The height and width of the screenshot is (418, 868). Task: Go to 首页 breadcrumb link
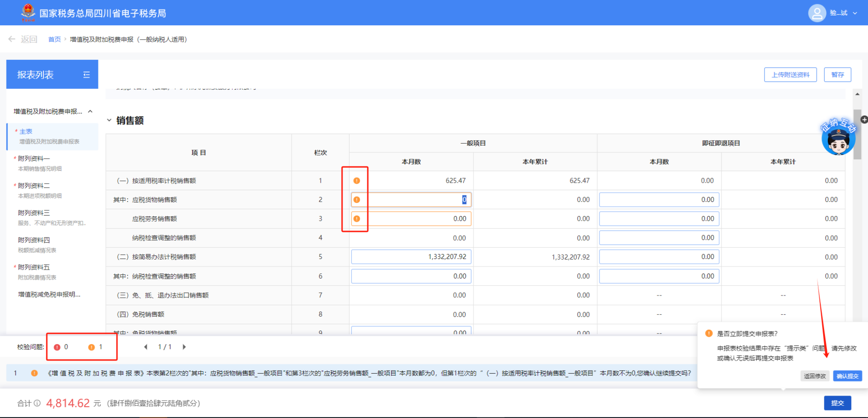[x=54, y=39]
